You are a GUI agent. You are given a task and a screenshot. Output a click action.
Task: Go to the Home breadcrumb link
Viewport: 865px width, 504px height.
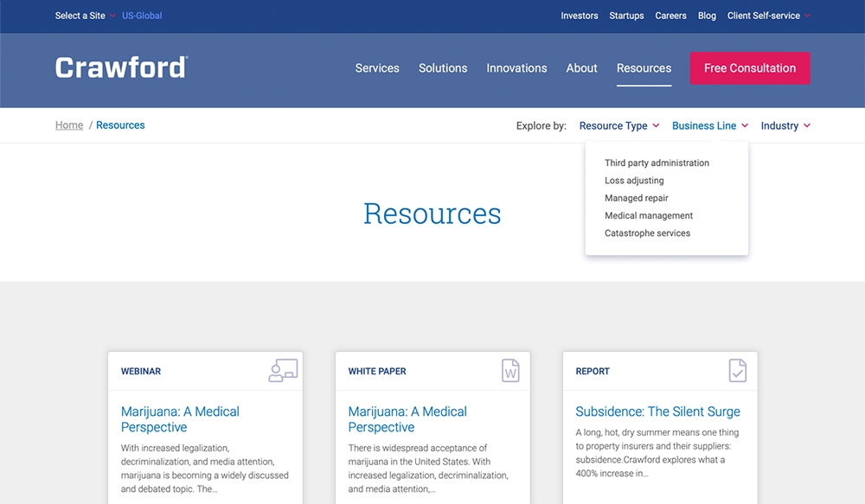[x=69, y=125]
